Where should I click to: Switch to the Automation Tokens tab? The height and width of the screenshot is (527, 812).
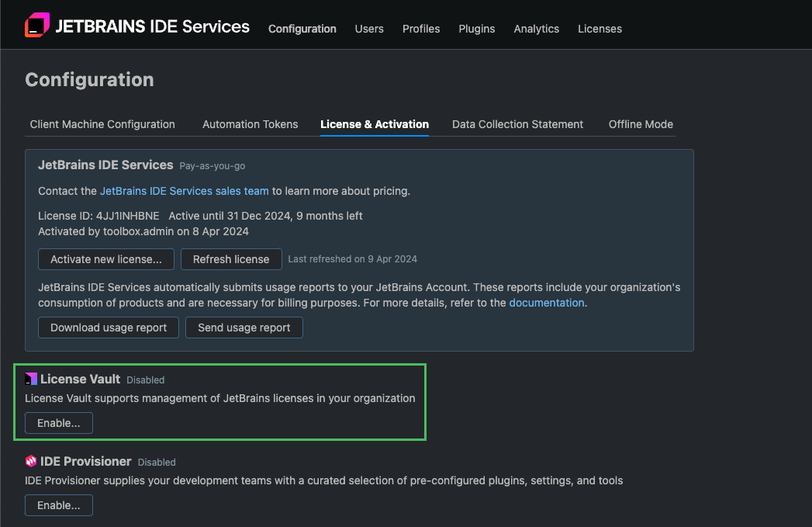pos(250,124)
